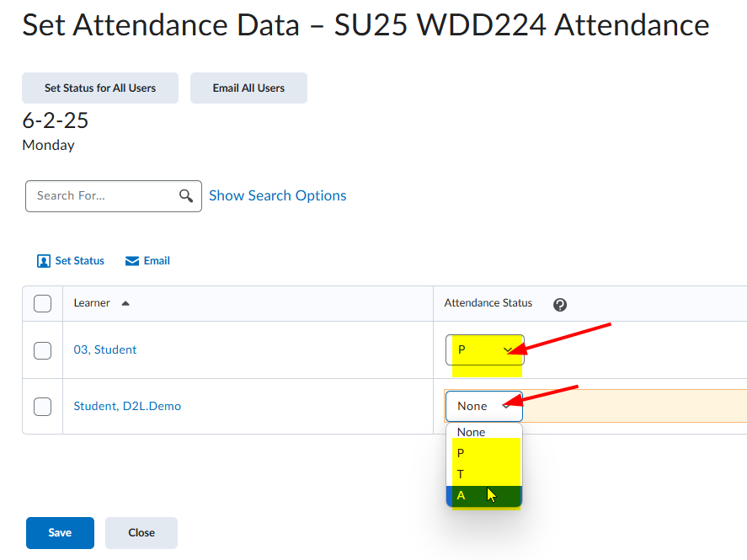Collapse the None dropdown for D2L.Demo

pos(484,406)
